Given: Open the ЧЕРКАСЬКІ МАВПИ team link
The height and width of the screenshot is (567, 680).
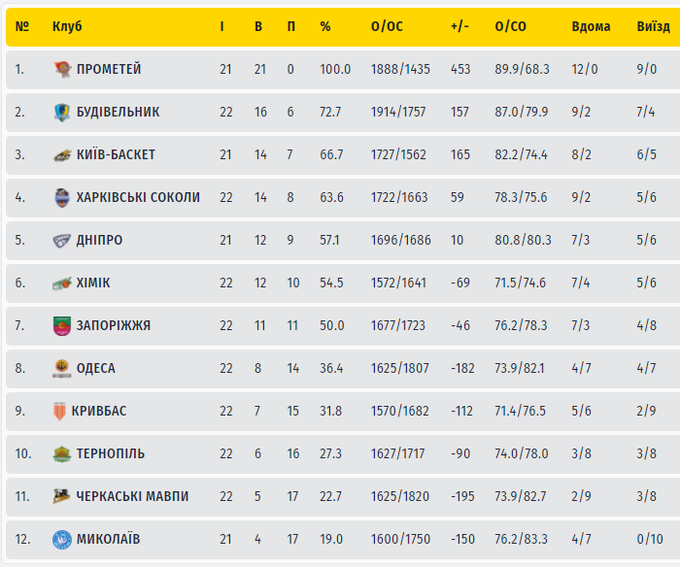Looking at the screenshot, I should tap(133, 497).
